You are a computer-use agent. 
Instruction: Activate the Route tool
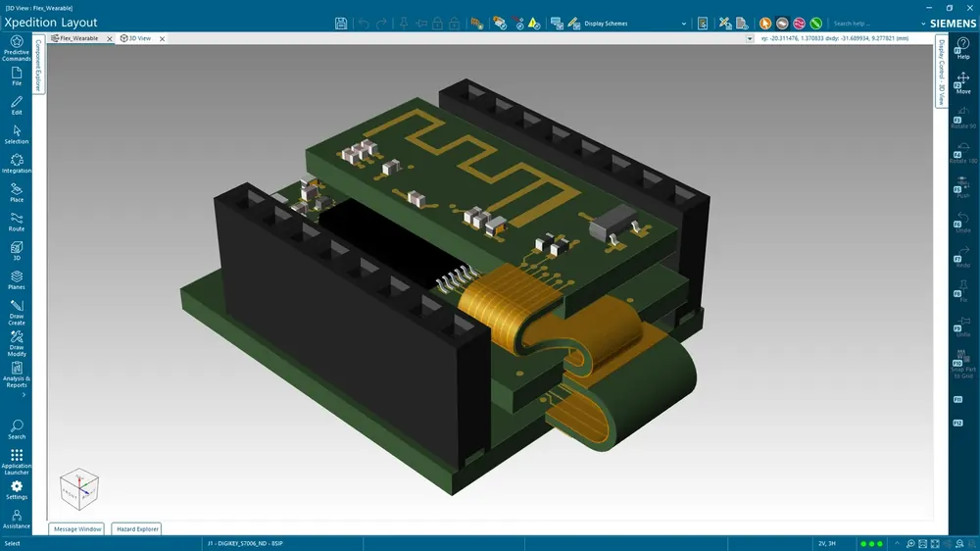(17, 222)
